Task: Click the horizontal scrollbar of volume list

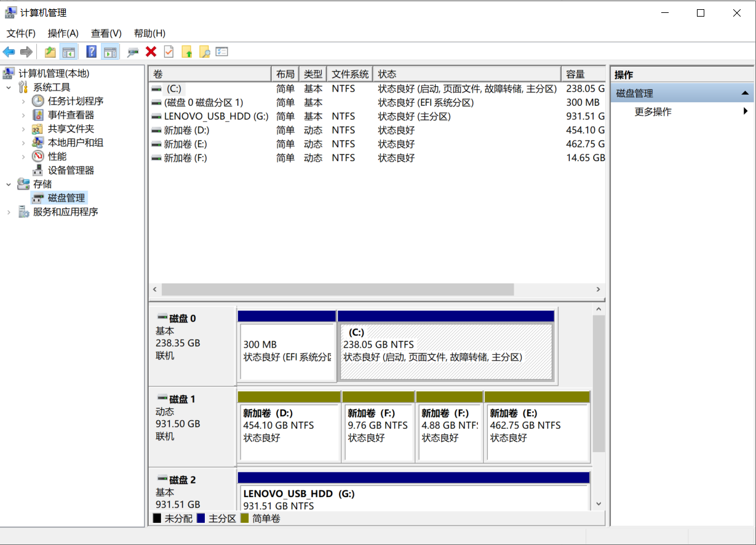Action: coord(337,289)
